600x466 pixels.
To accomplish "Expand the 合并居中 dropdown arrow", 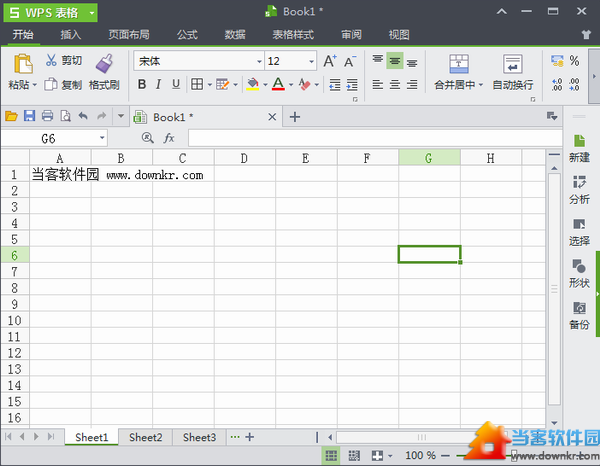I will 481,85.
